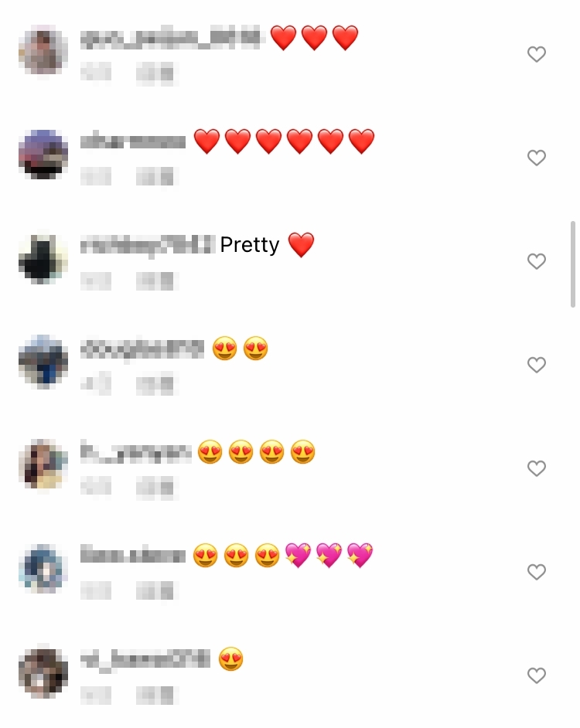Like the comment with sparkling pink hearts
This screenshot has width=580, height=728.
537,572
